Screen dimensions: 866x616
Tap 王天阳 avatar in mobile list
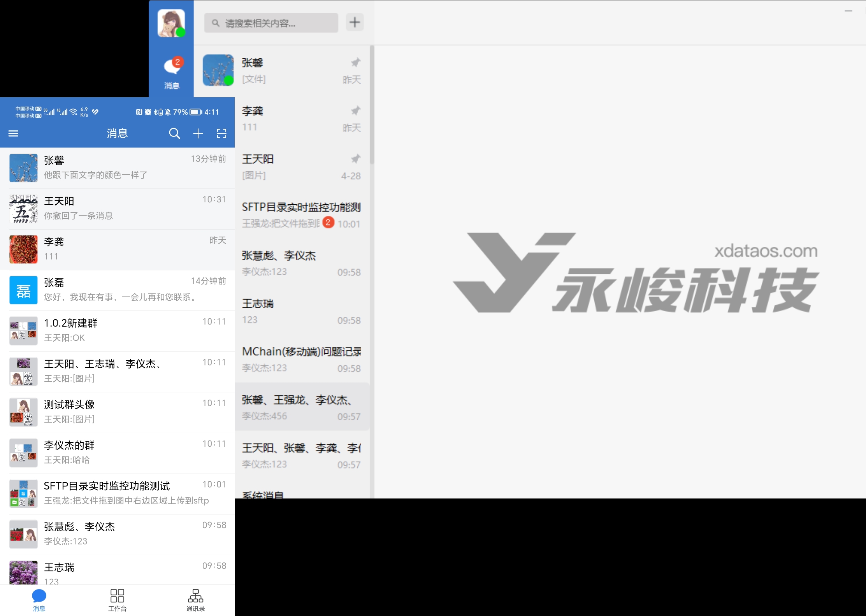tap(23, 209)
